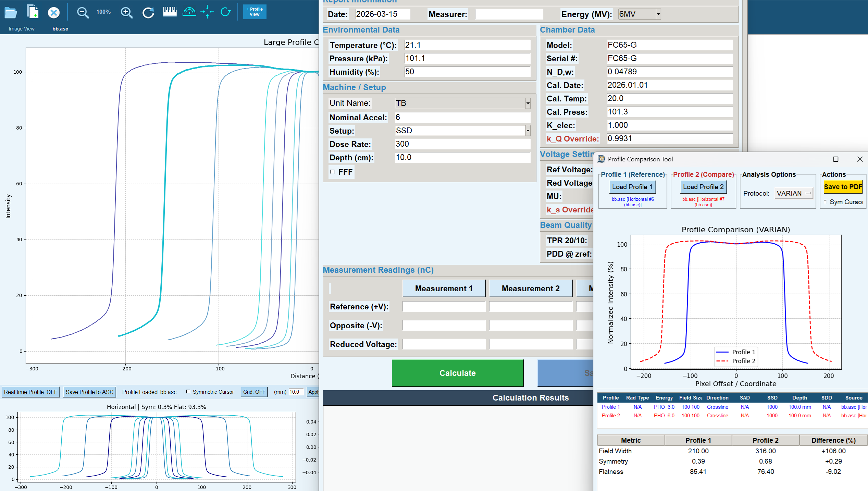This screenshot has width=868, height=491.
Task: Click the Temperature (°C) field
Action: click(467, 45)
